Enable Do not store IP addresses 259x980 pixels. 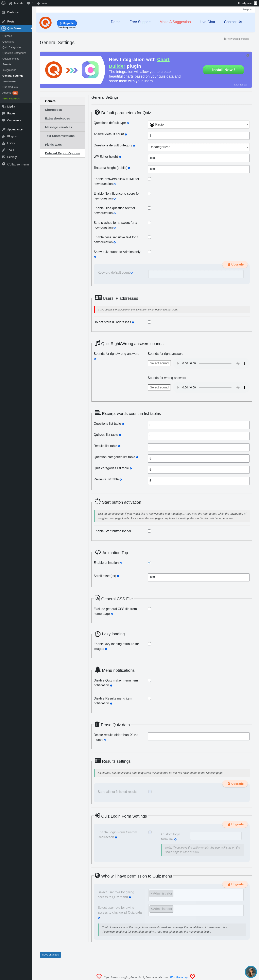point(149,322)
